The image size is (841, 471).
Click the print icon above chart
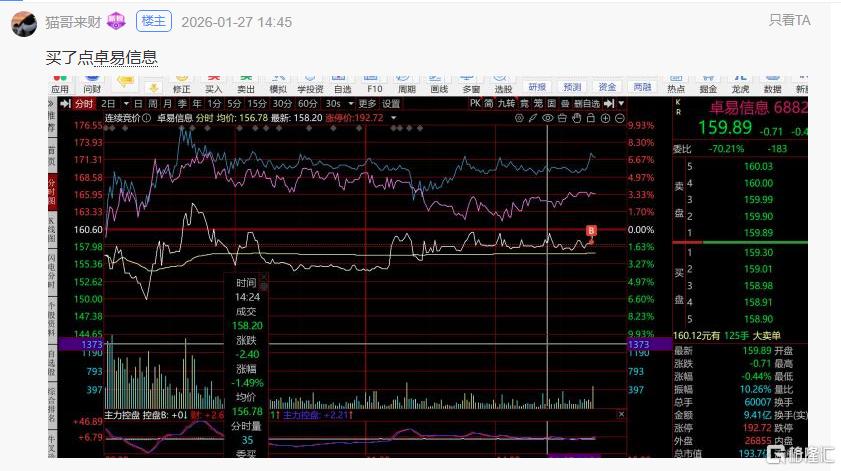[x=562, y=118]
